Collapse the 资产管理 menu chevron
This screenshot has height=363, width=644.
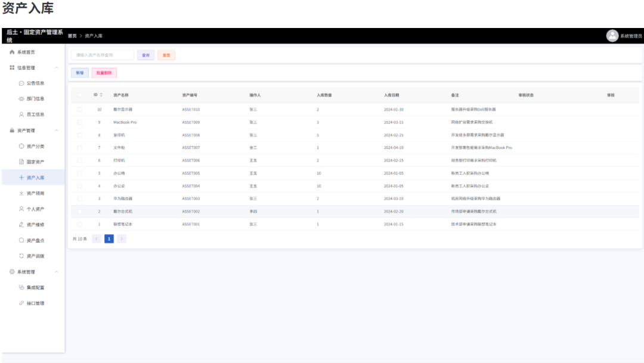click(x=57, y=131)
